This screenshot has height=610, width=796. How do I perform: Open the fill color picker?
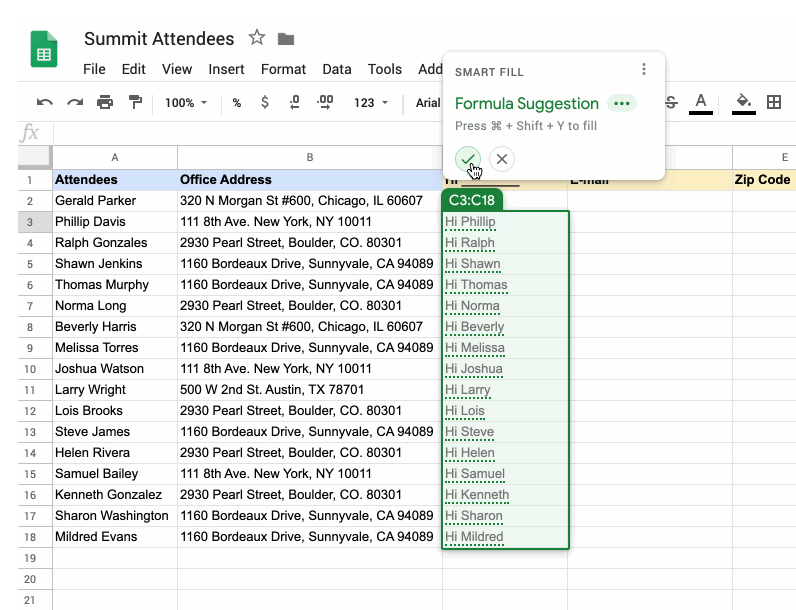click(744, 104)
